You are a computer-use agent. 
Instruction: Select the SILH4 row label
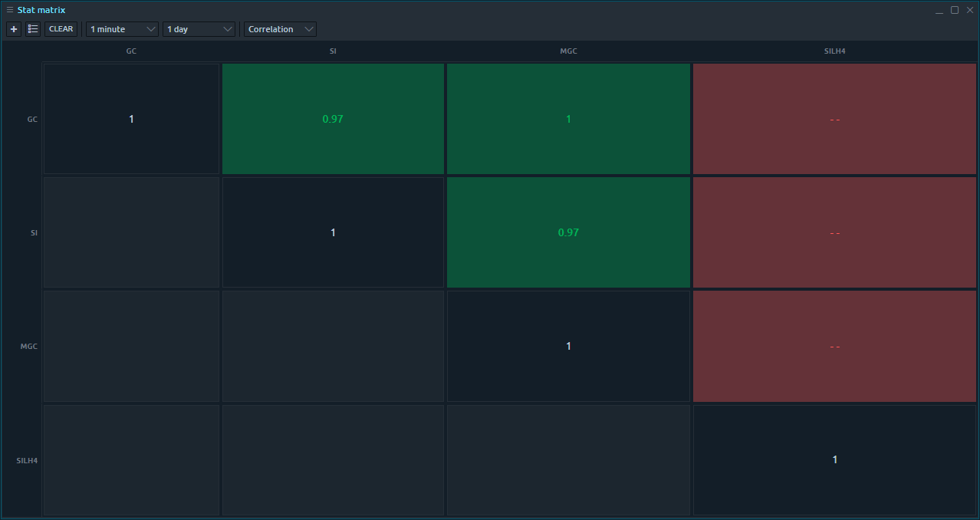click(x=27, y=460)
